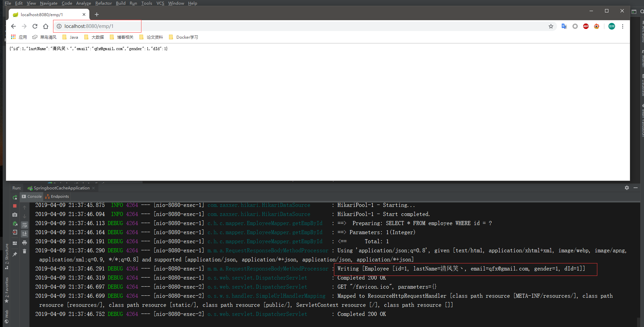Bookmark this page with the star icon
Image resolution: width=644 pixels, height=327 pixels.
pyautogui.click(x=551, y=26)
